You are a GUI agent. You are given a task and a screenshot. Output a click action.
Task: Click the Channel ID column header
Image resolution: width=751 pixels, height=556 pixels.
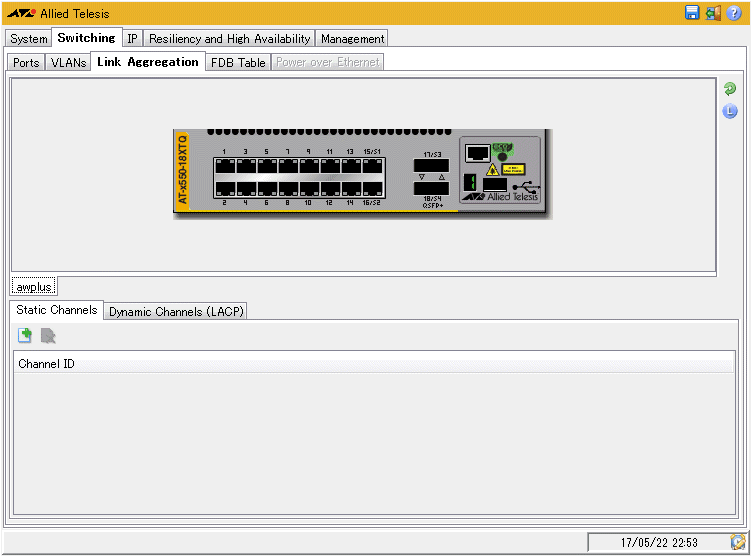tap(46, 364)
